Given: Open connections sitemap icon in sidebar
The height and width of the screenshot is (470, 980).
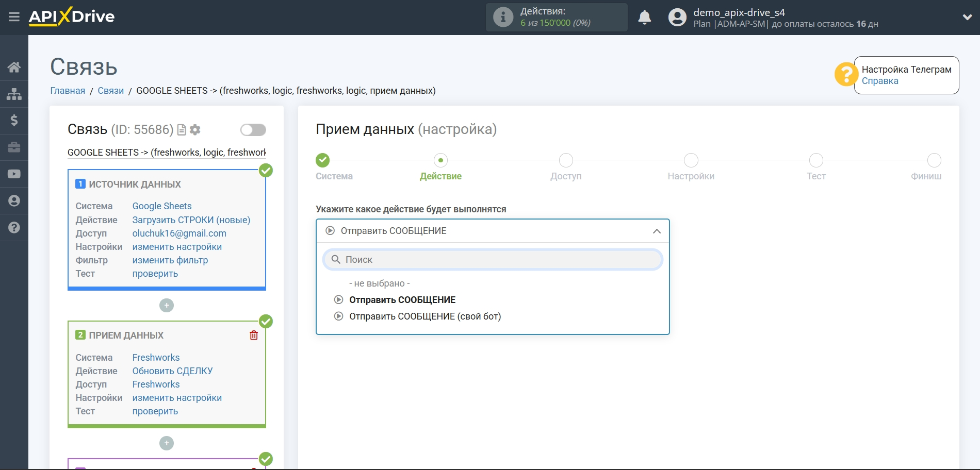Looking at the screenshot, I should [14, 94].
